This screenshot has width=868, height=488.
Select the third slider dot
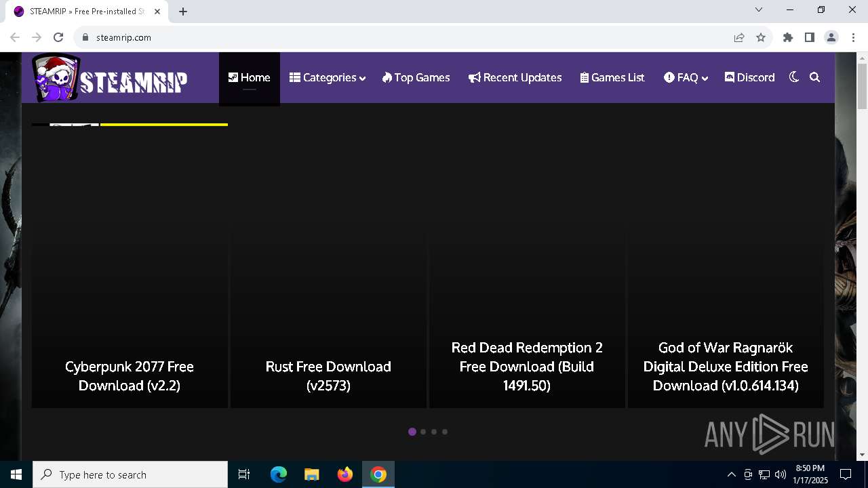[x=434, y=432]
